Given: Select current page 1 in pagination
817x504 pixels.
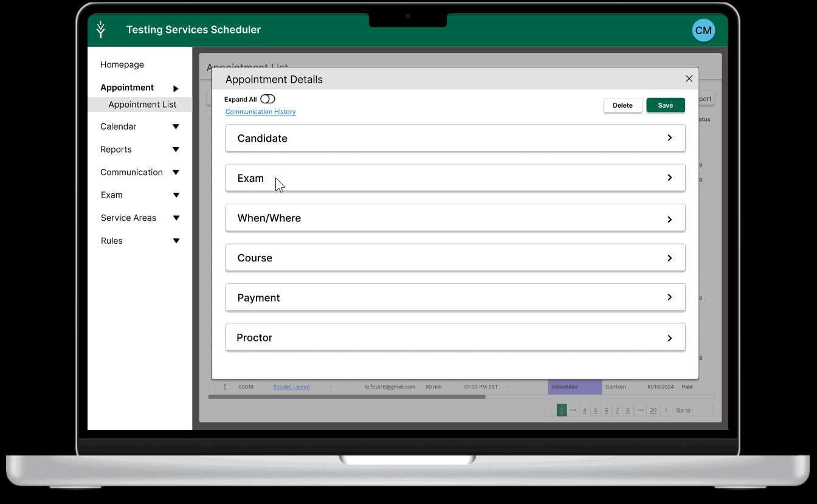Looking at the screenshot, I should 562,410.
